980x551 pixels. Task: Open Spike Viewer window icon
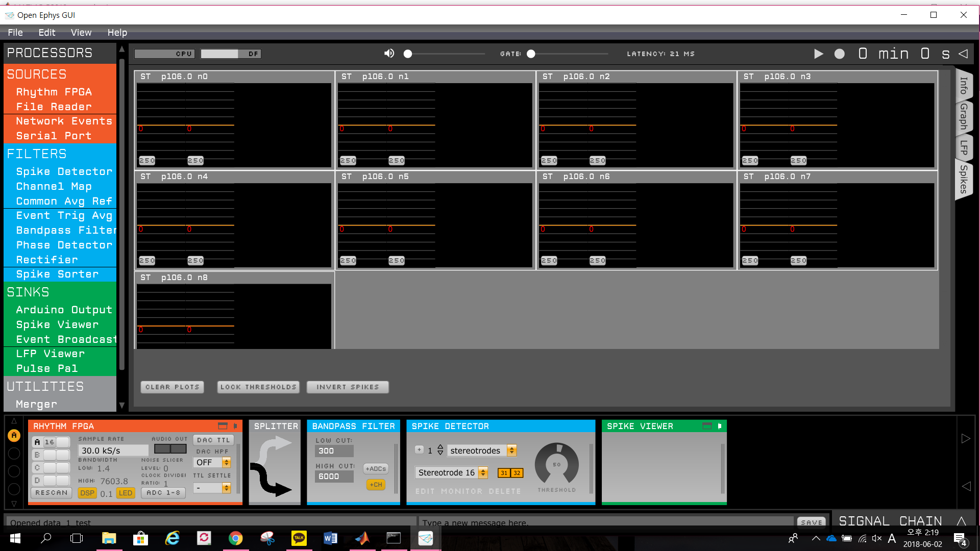707,426
